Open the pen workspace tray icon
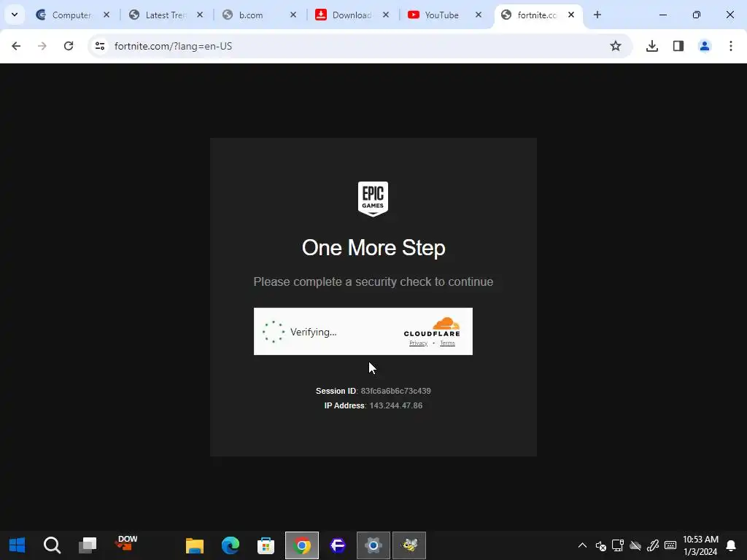The width and height of the screenshot is (747, 560). pos(653,545)
